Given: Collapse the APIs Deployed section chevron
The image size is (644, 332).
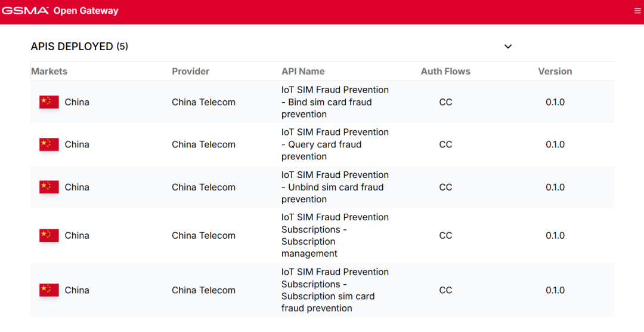Looking at the screenshot, I should tap(508, 47).
